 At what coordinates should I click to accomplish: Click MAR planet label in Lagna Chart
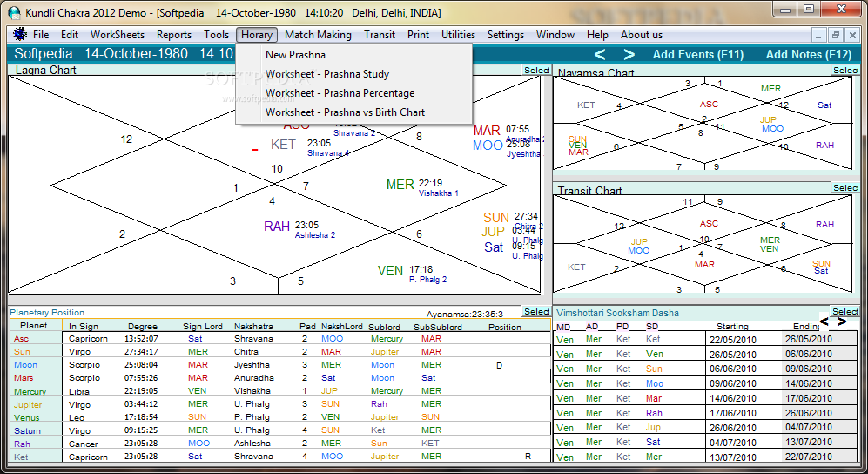(x=487, y=131)
